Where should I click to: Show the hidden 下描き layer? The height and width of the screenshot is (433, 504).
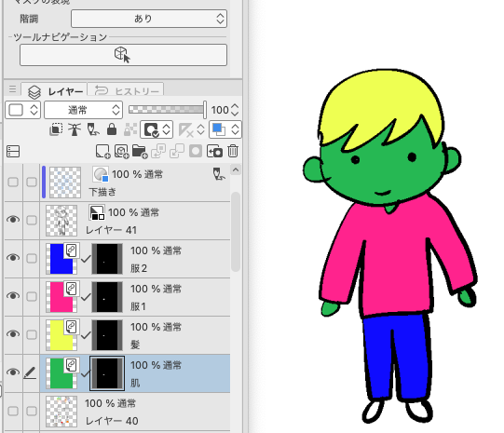coord(13,183)
